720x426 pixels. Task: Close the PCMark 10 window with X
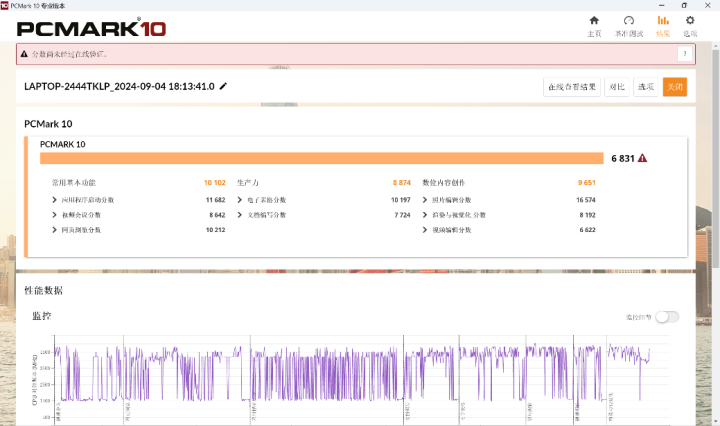pyautogui.click(x=708, y=6)
